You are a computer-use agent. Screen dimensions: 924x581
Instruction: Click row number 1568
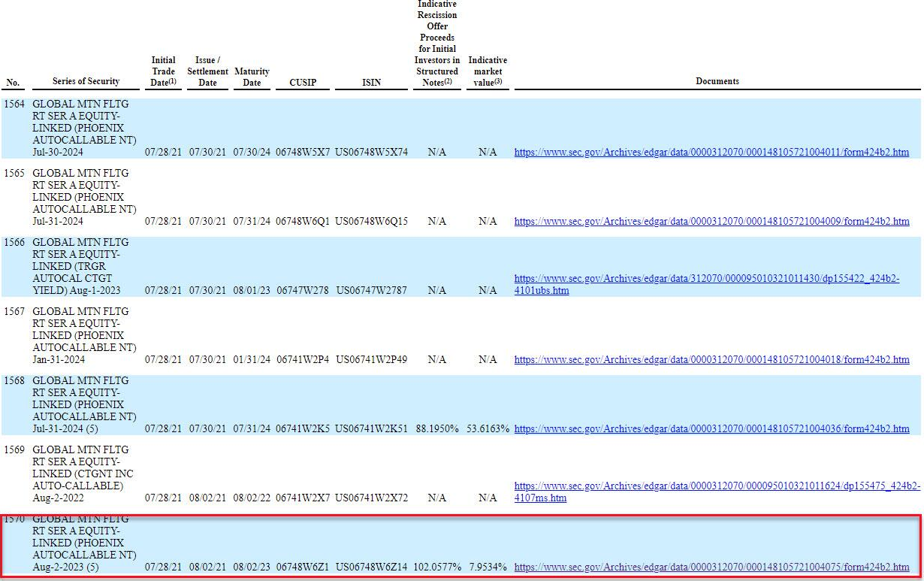point(15,380)
